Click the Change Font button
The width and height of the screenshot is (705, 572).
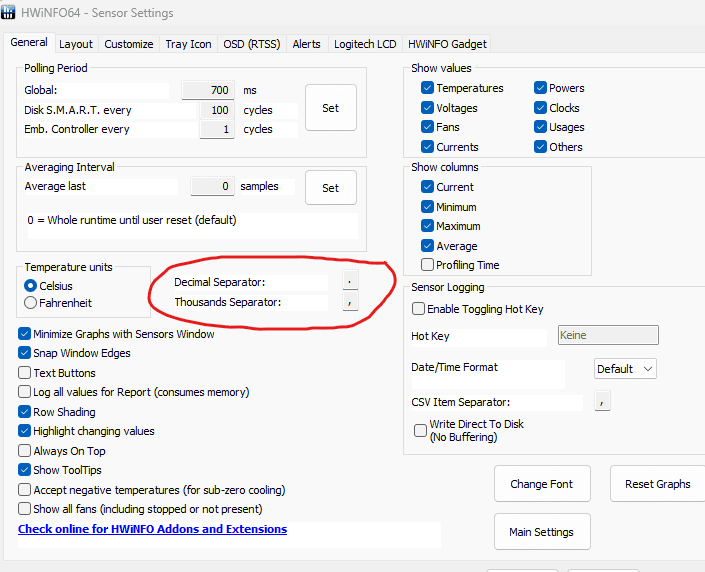click(x=542, y=484)
